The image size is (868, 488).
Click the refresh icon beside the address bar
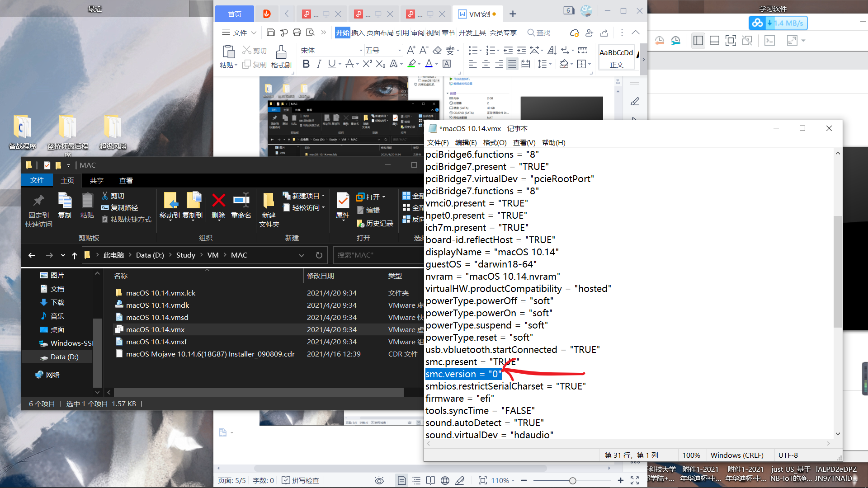click(x=319, y=255)
